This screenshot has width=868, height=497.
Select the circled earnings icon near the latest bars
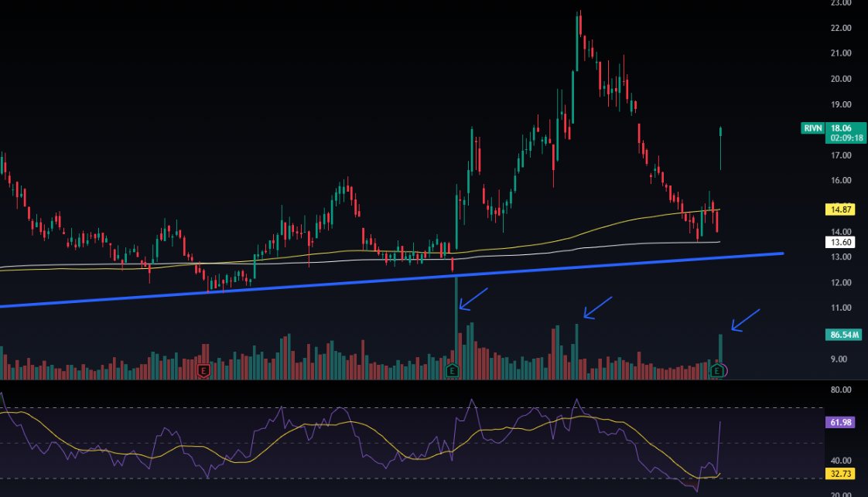(x=717, y=370)
